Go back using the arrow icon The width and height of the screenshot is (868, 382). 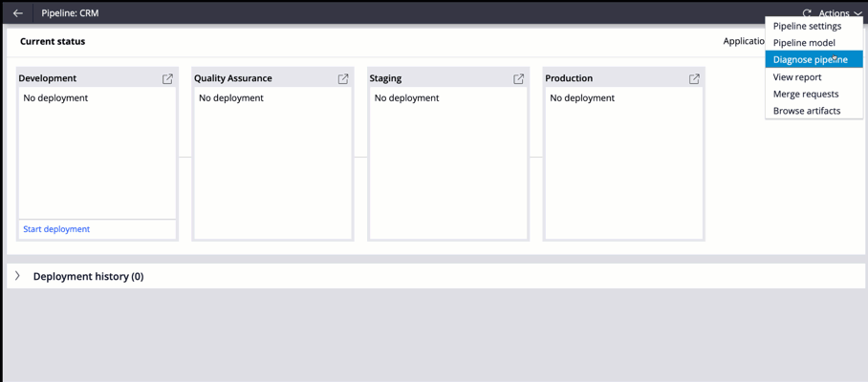(18, 13)
